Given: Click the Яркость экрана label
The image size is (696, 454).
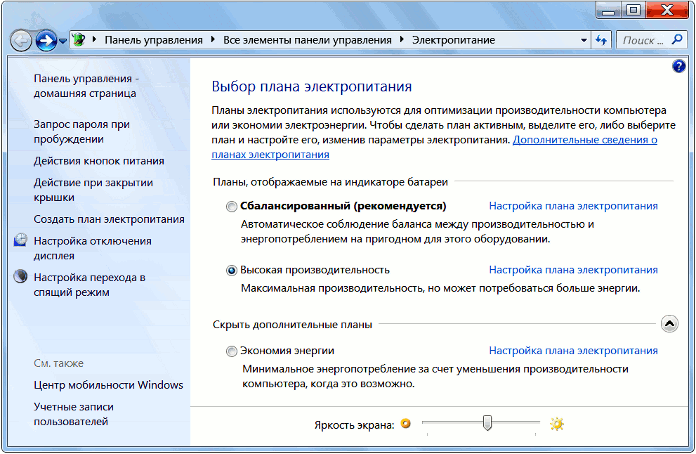Looking at the screenshot, I should 354,425.
